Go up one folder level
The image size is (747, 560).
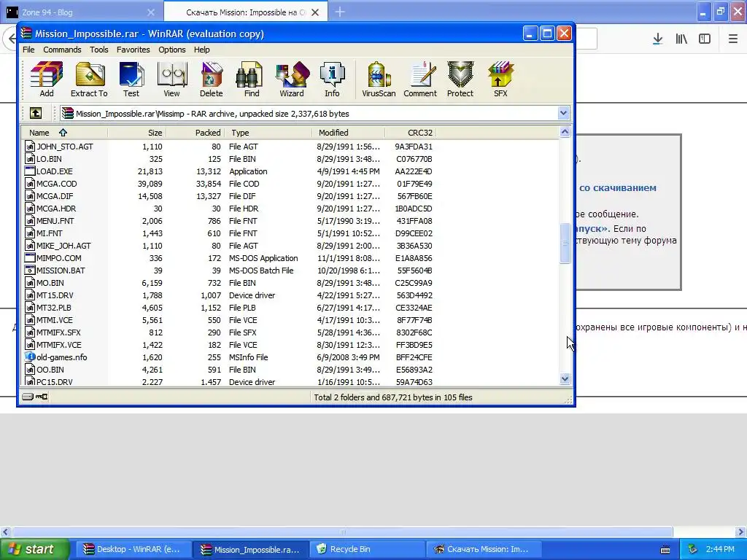click(36, 113)
